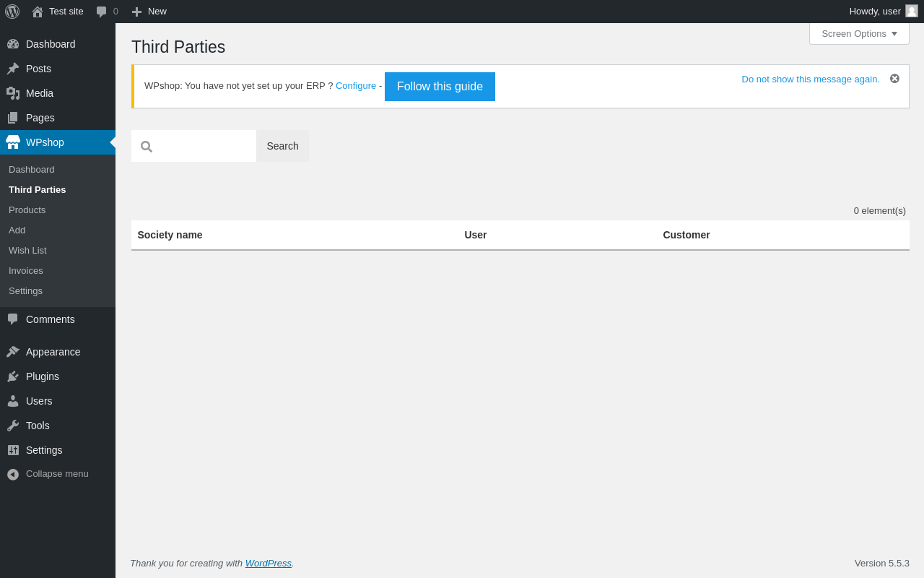Image resolution: width=924 pixels, height=578 pixels.
Task: Click the Dashboard gauge icon in sidebar
Action: coord(13,44)
